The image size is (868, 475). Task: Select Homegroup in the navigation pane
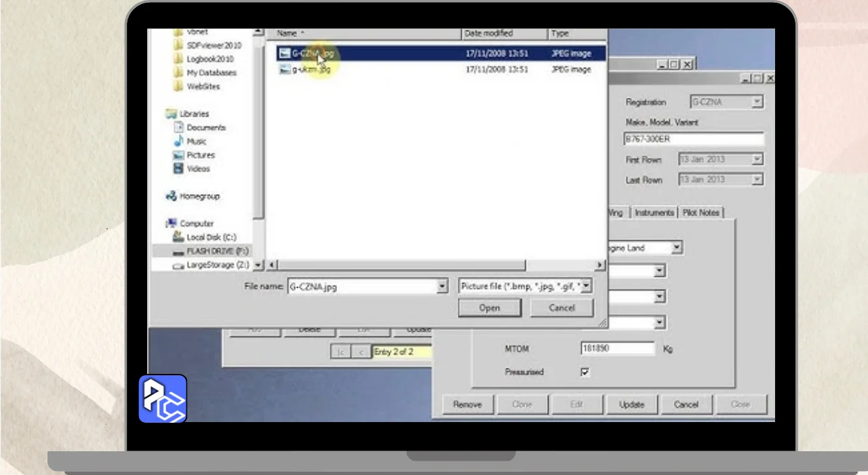pyautogui.click(x=199, y=196)
